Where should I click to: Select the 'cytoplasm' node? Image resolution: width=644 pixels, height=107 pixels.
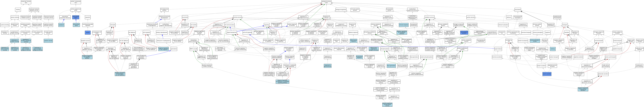61,25
